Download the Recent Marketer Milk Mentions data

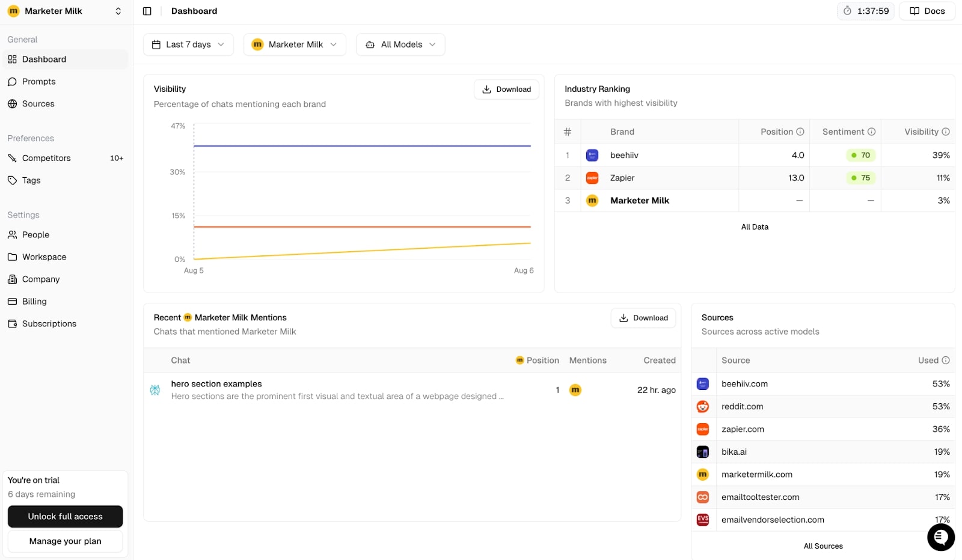643,318
